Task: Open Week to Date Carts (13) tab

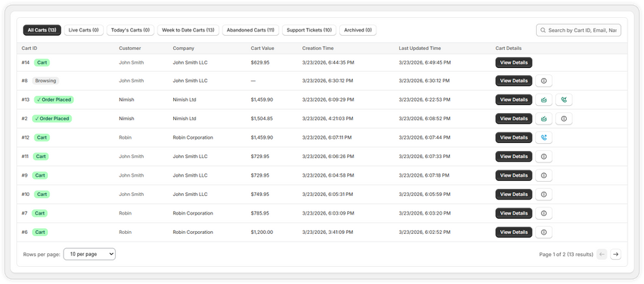Action: [x=188, y=30]
